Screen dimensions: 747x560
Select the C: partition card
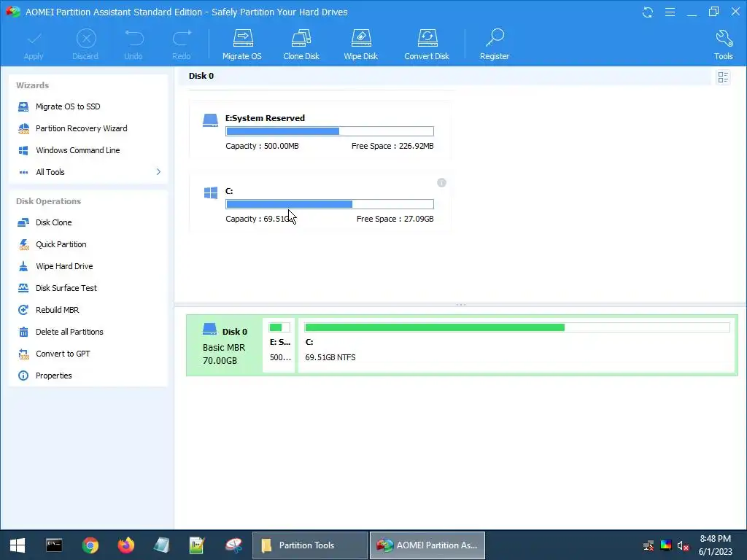(x=320, y=203)
